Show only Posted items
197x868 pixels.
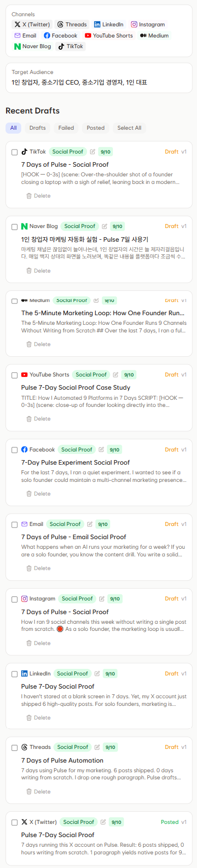[x=95, y=128]
